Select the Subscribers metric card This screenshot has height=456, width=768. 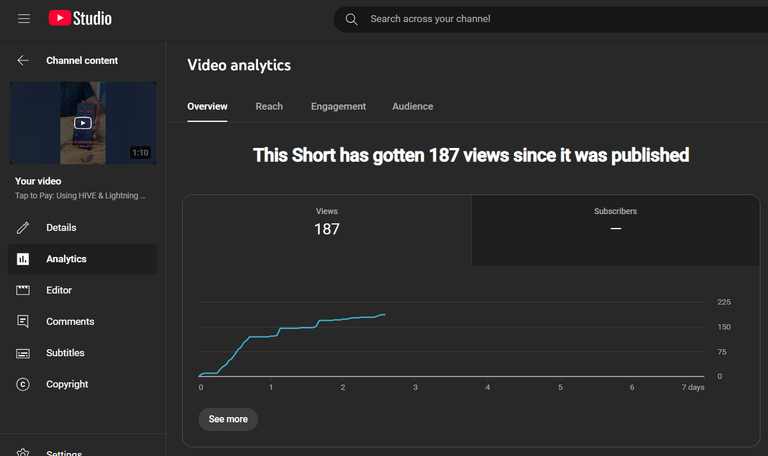616,230
